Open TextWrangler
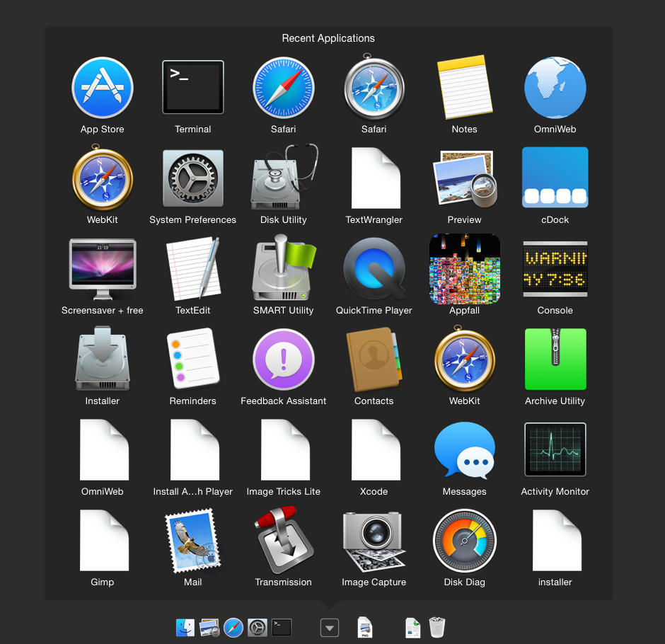 [376, 178]
